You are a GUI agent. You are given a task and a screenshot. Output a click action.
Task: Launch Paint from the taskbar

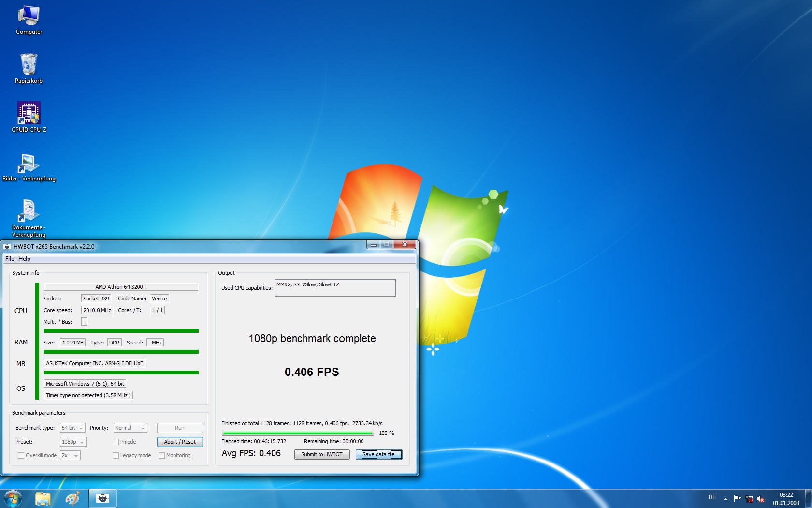click(x=72, y=499)
